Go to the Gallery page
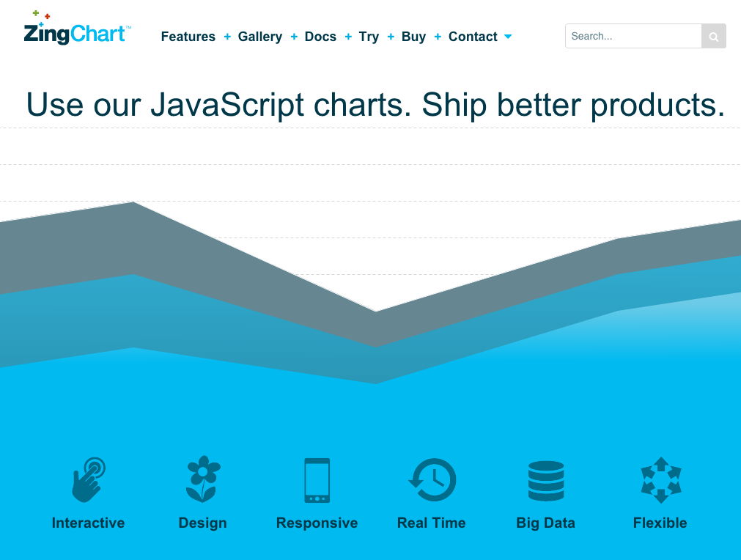Image resolution: width=741 pixels, height=560 pixels. pos(259,36)
